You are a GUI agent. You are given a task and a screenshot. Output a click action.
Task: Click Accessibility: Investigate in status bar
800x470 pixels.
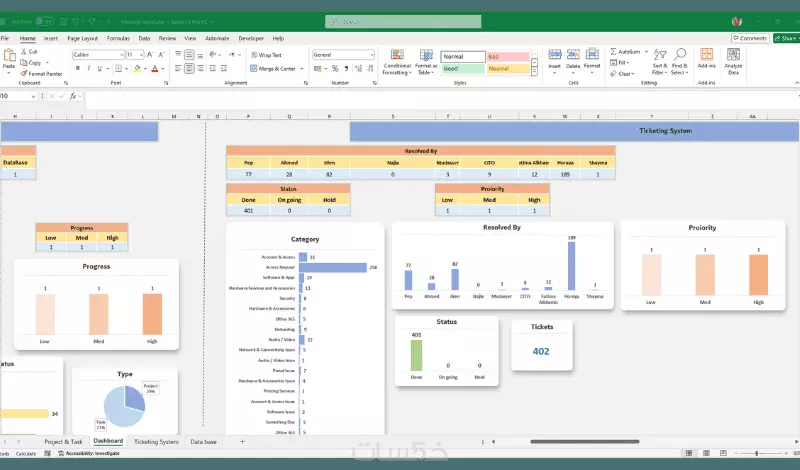[89, 453]
